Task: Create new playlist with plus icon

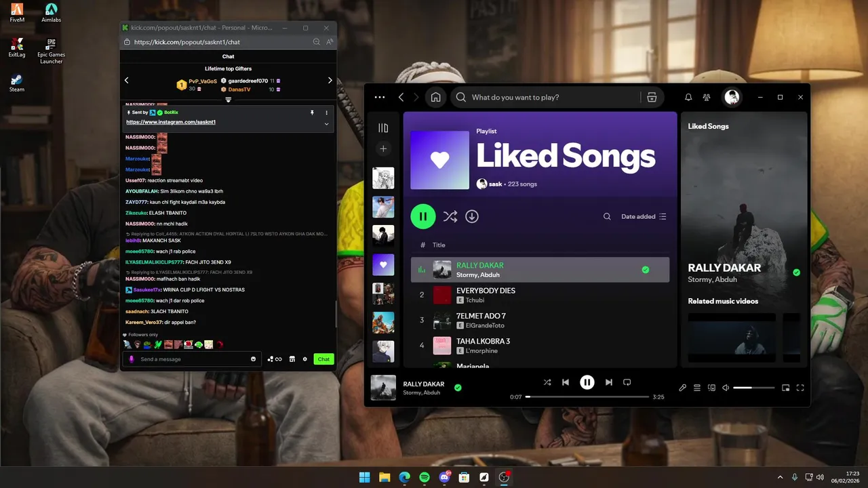Action: 383,148
